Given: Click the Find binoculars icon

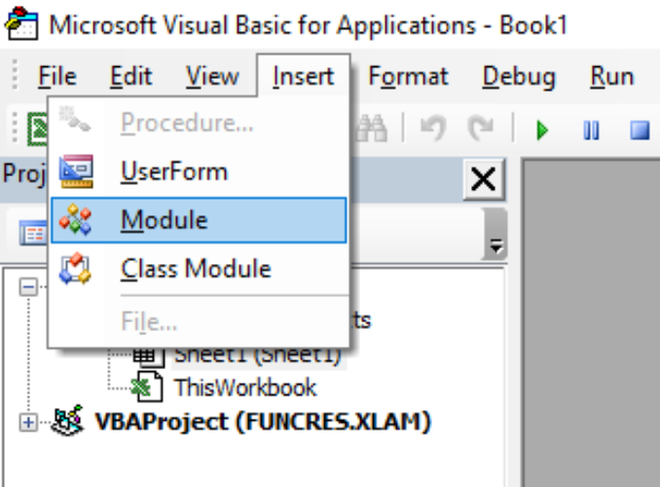Looking at the screenshot, I should point(372,130).
